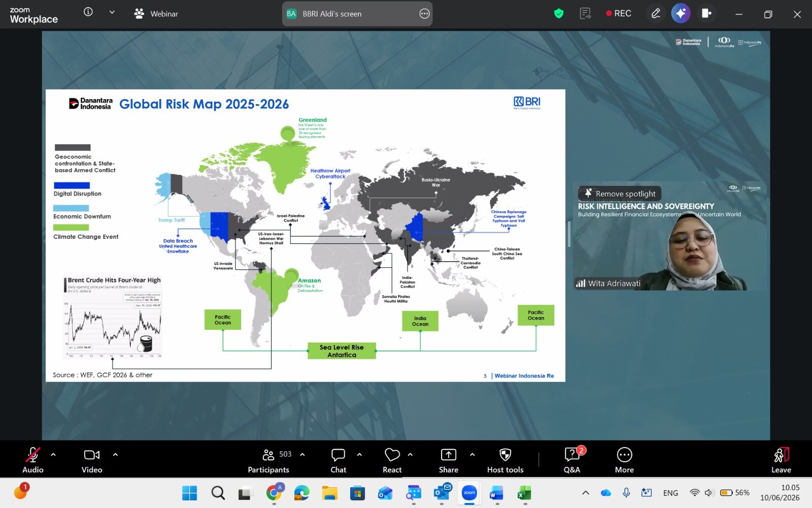Launch the AI Companion sparkle button
Viewport: 812px width, 508px height.
[681, 13]
